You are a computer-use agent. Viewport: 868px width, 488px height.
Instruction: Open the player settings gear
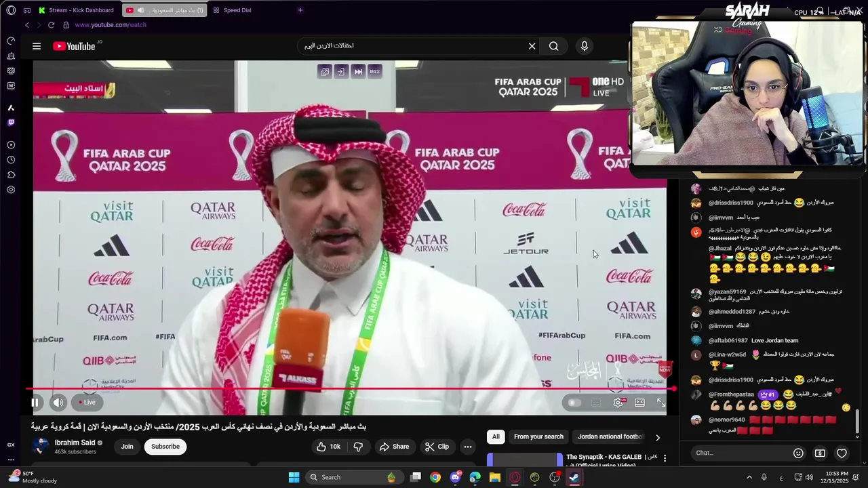coord(618,403)
